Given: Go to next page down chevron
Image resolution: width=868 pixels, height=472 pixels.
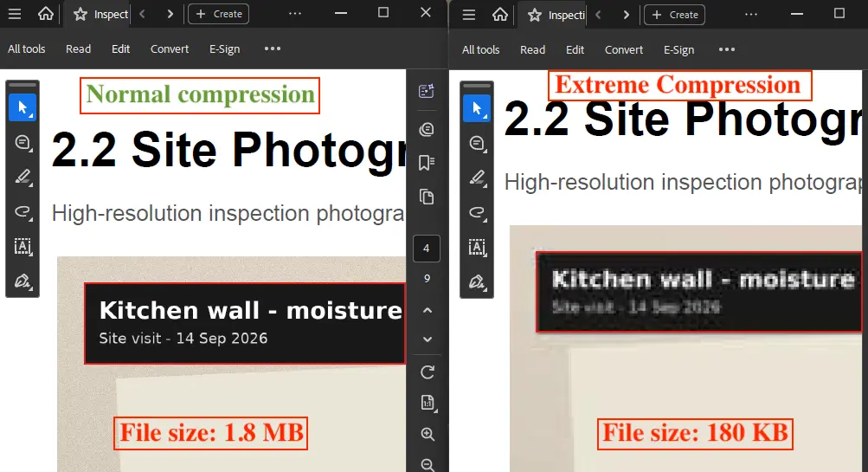Looking at the screenshot, I should pos(428,339).
